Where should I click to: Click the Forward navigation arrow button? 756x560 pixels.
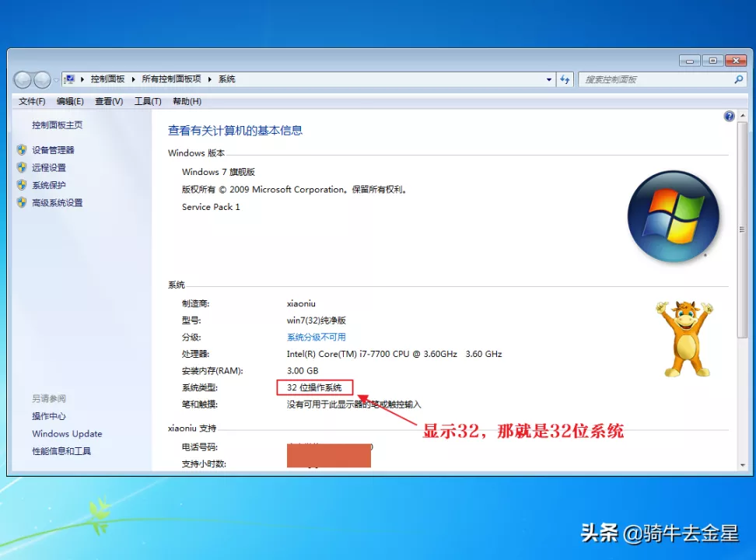[42, 79]
